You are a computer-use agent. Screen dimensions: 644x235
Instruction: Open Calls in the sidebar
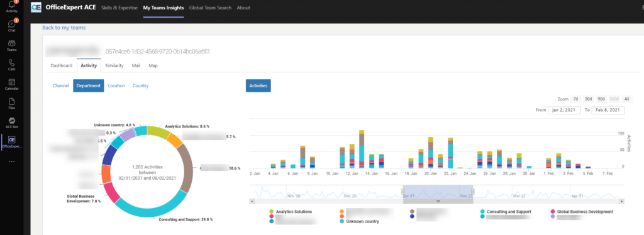click(11, 65)
